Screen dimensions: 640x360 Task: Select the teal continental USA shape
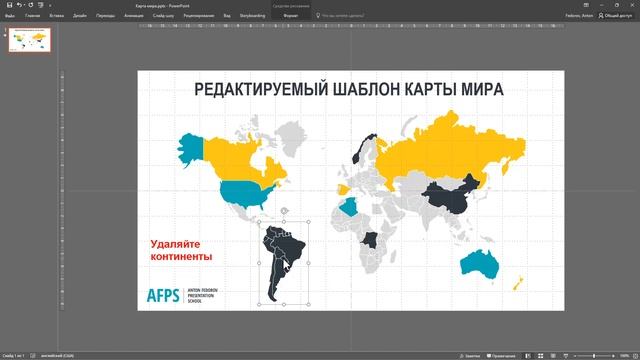245,193
